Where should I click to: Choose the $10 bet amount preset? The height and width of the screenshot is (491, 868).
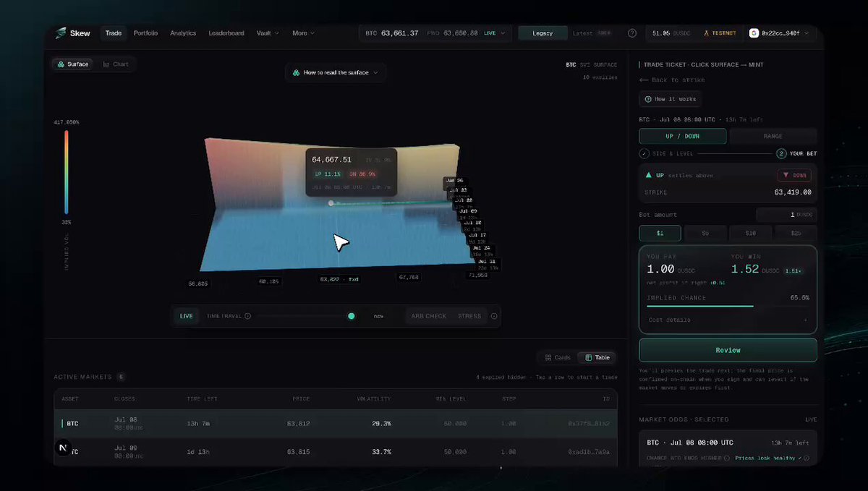point(751,233)
